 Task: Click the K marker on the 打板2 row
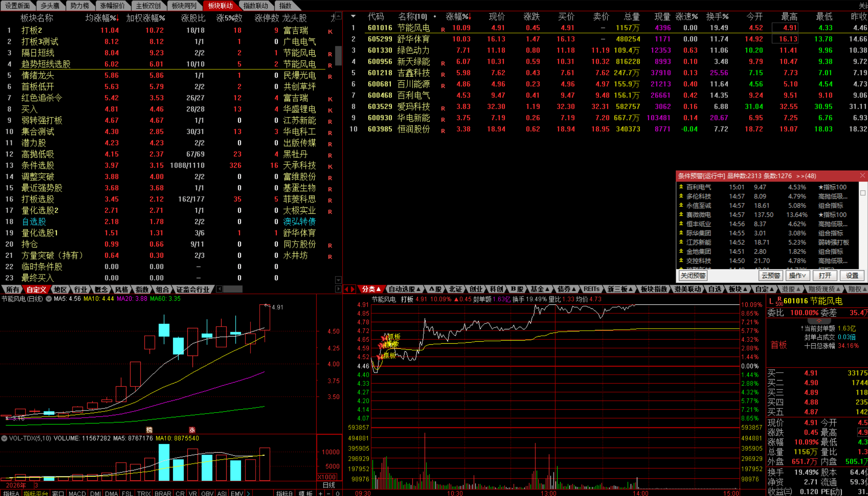(330, 32)
